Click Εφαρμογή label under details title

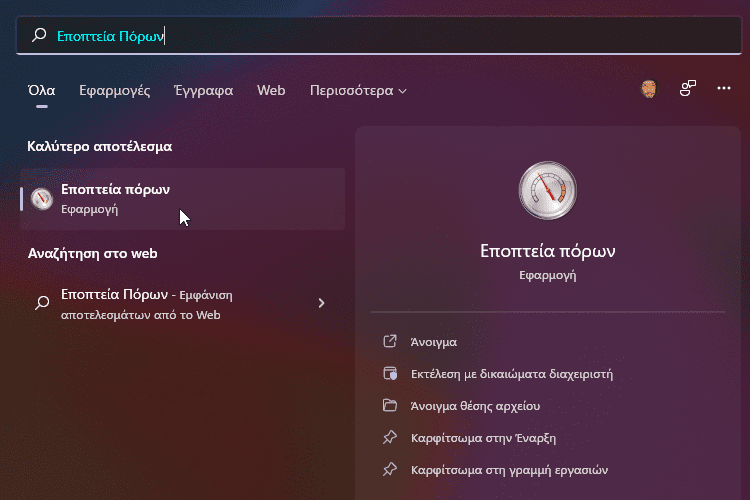[548, 276]
